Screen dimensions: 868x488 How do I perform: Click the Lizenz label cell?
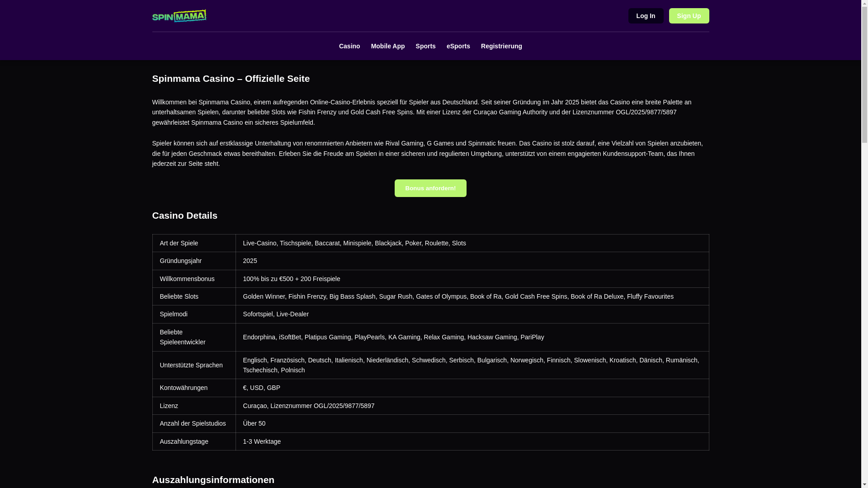click(x=194, y=406)
